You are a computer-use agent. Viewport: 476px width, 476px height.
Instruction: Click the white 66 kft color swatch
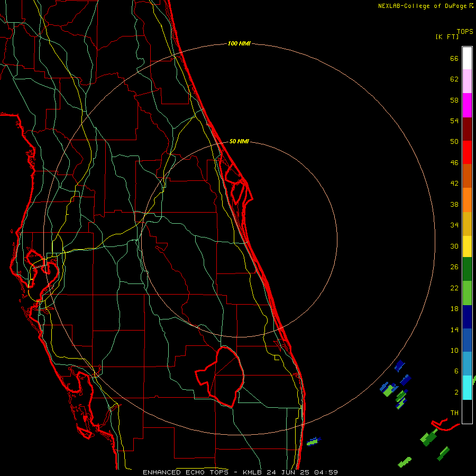[x=467, y=58]
